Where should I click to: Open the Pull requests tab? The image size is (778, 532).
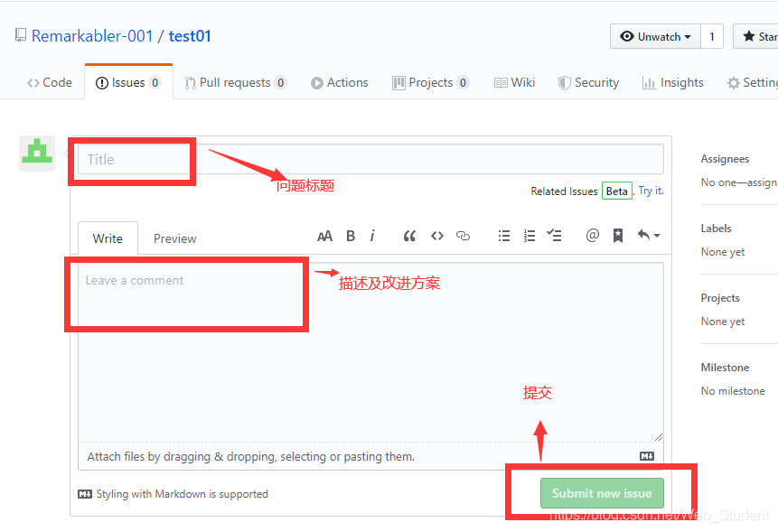click(236, 82)
